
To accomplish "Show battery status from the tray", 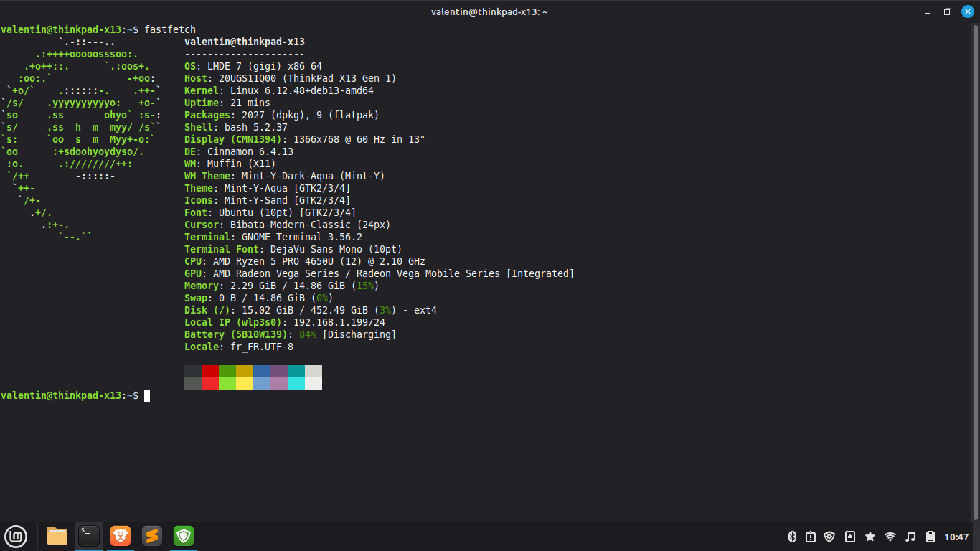I will pos(930,537).
